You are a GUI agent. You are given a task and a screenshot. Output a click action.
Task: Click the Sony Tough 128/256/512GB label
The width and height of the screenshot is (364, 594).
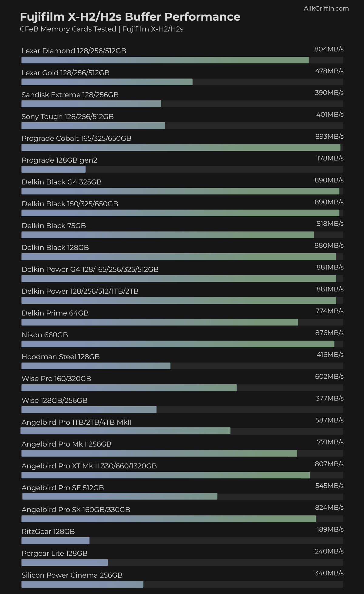pos(68,116)
